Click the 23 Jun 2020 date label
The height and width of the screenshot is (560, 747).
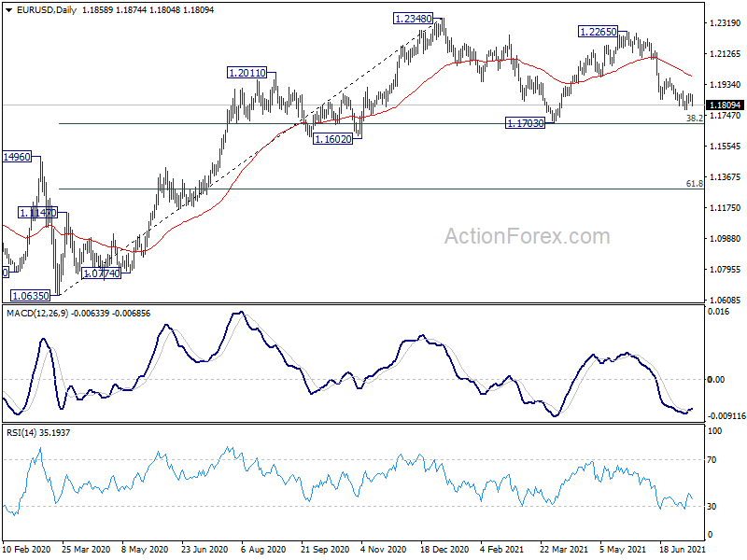pos(204,550)
